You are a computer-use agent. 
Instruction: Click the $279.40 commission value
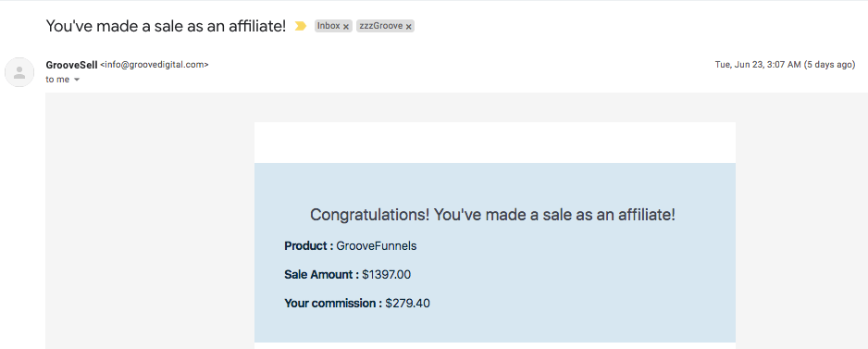(x=407, y=304)
